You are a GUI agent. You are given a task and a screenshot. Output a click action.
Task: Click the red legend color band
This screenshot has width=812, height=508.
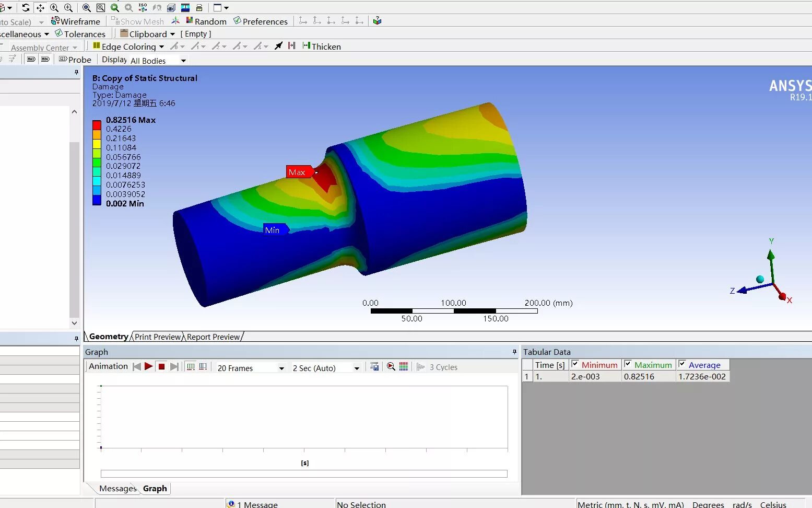[97, 125]
